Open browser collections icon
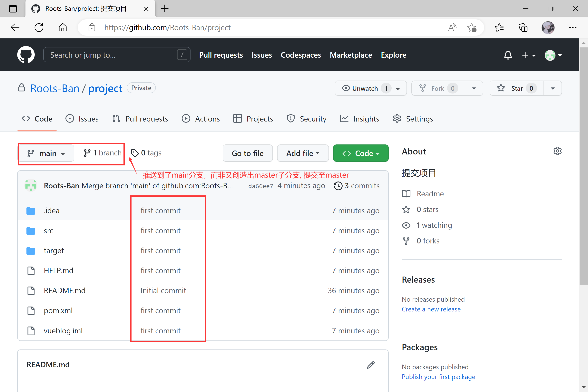This screenshot has height=392, width=588. tap(523, 27)
